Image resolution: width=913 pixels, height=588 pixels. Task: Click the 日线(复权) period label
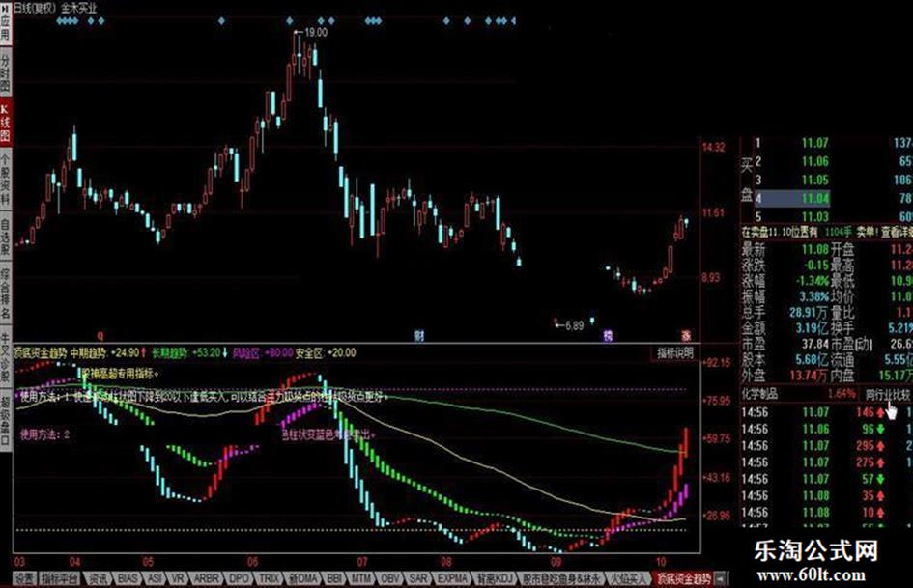35,8
